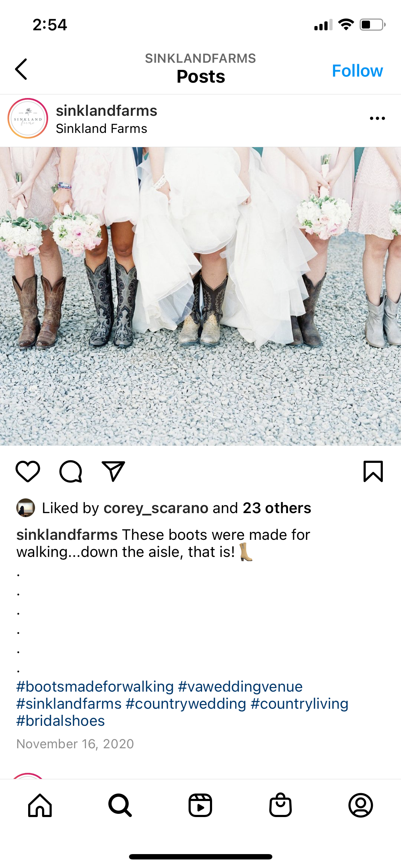The image size is (401, 868).
Task: View the 23 others who liked
Action: tap(277, 508)
